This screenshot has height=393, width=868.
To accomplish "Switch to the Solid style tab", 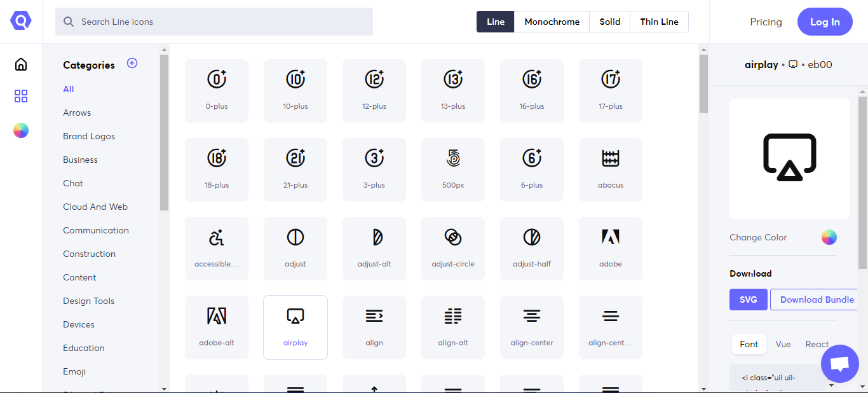I will [x=610, y=22].
